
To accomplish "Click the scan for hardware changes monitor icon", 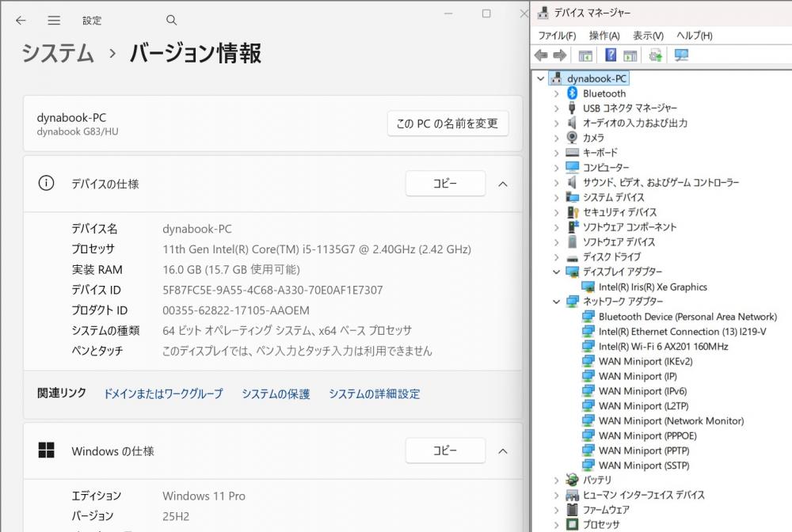I will [681, 55].
